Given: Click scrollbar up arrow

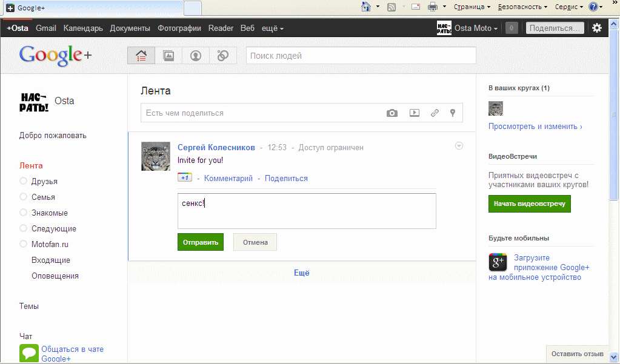Looking at the screenshot, I should coord(614,24).
